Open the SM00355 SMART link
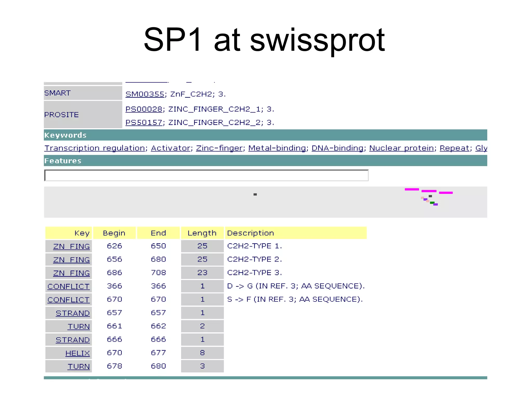532x399 pixels. point(145,94)
